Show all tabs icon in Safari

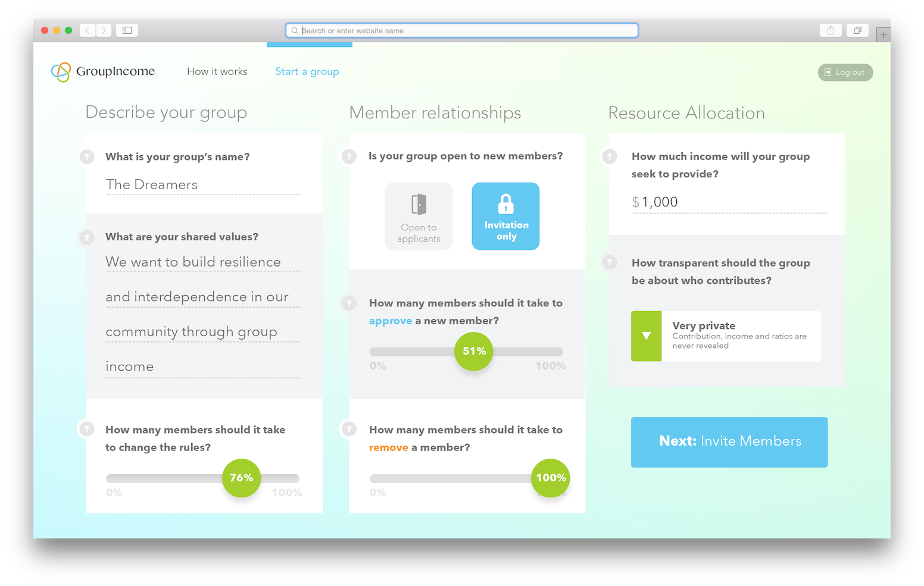point(857,30)
